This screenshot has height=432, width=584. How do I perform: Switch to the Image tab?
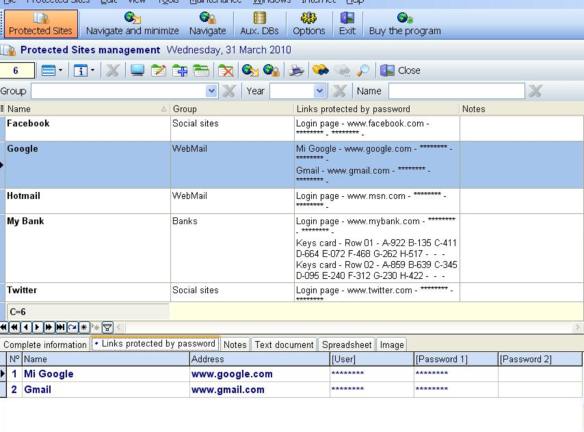(392, 345)
